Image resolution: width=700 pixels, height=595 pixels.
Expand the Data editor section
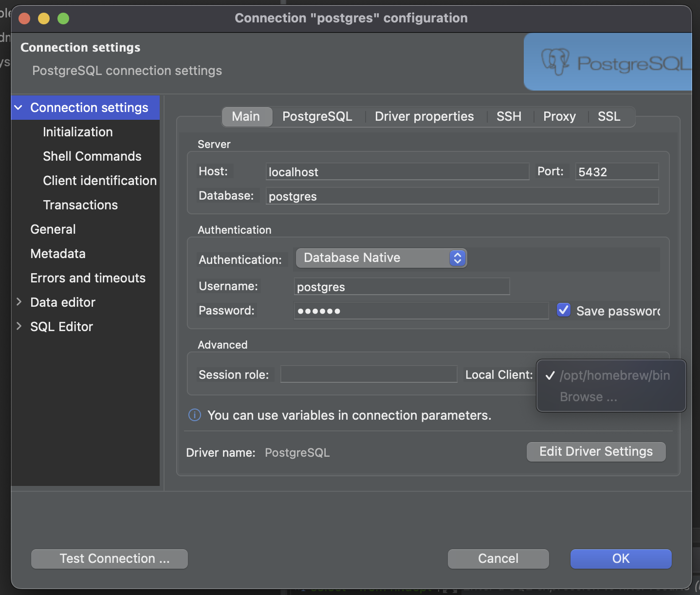coord(19,302)
